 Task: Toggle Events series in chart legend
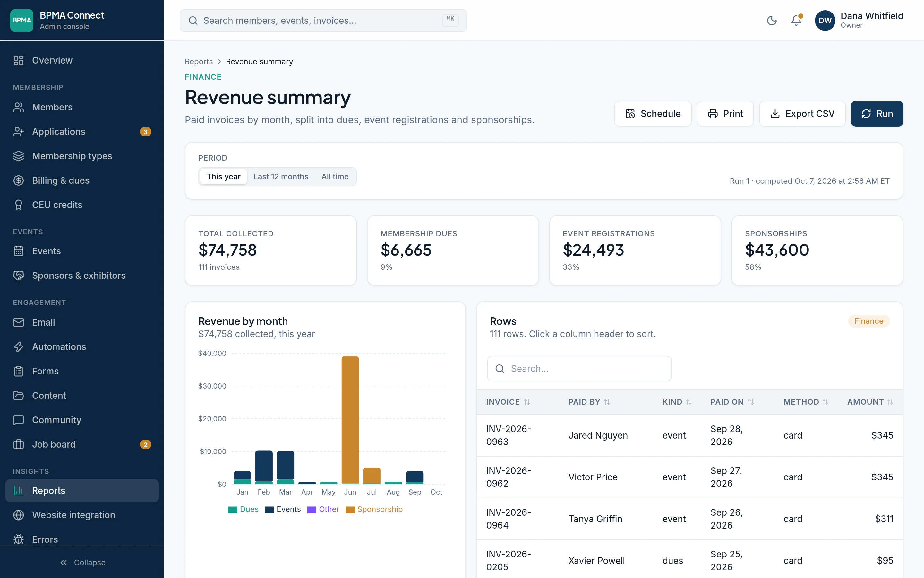tap(283, 509)
